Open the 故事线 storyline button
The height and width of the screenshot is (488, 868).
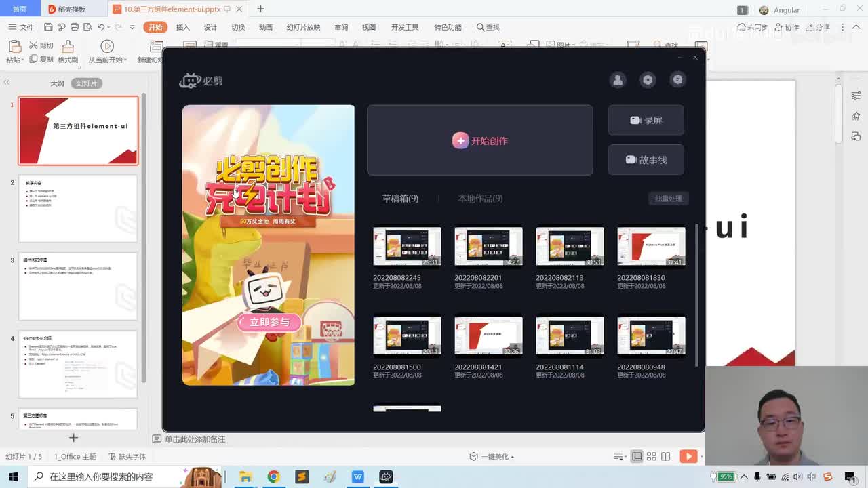[646, 160]
